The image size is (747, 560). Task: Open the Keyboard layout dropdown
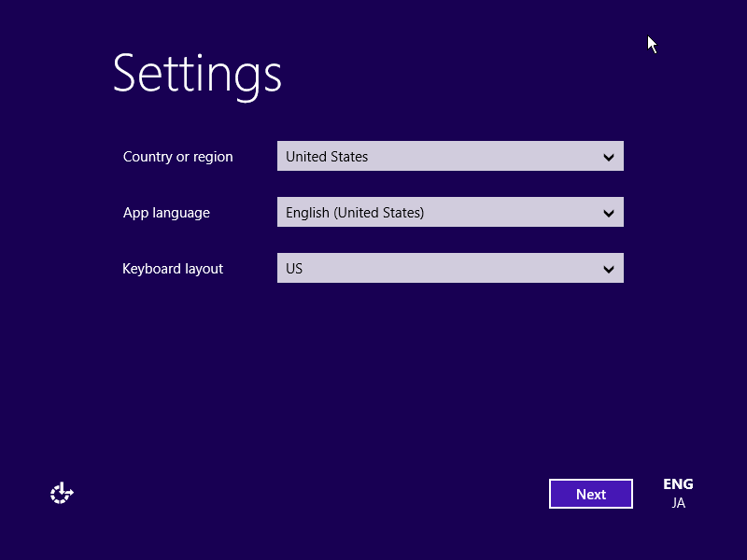(x=448, y=268)
